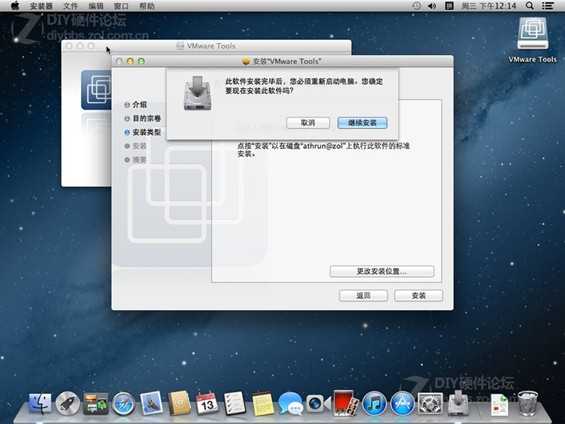Launch Safari from the Dock

point(123,404)
